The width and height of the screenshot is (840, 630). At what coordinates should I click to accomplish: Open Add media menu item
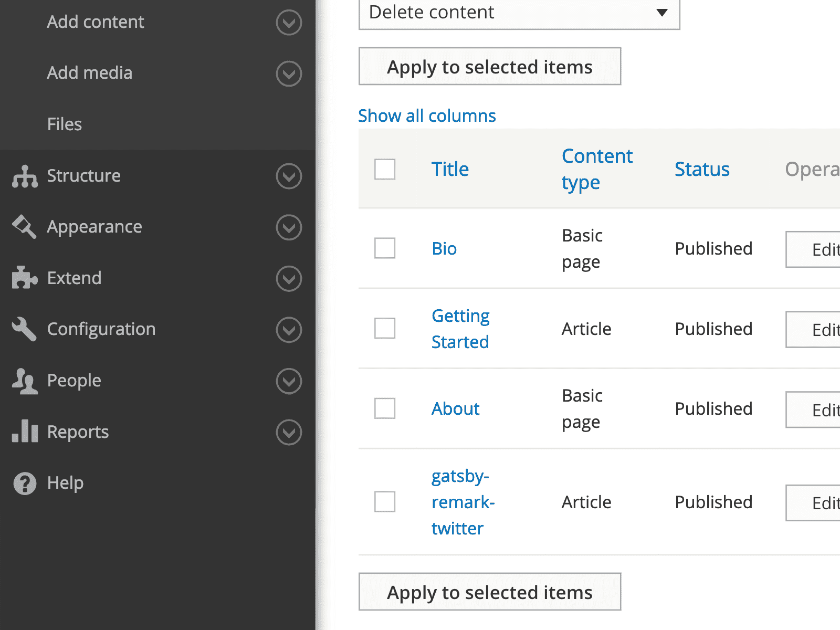tap(89, 73)
